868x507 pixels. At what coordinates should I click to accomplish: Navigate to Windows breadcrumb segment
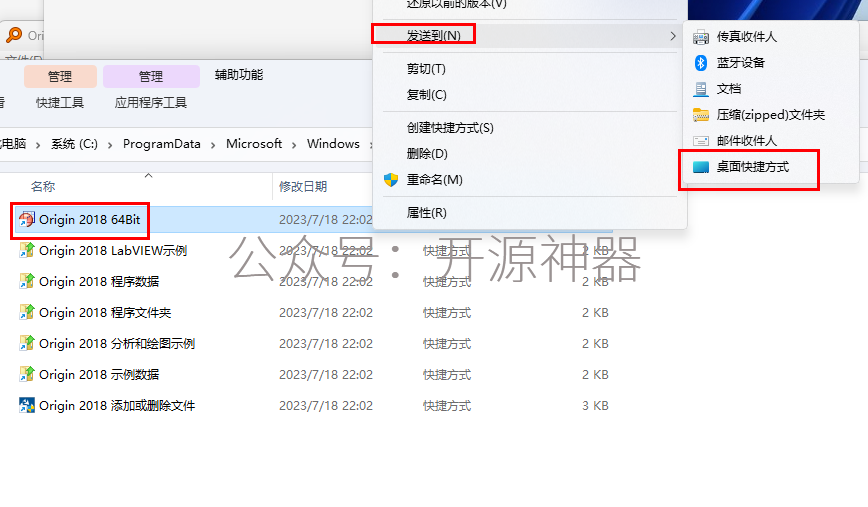(333, 144)
